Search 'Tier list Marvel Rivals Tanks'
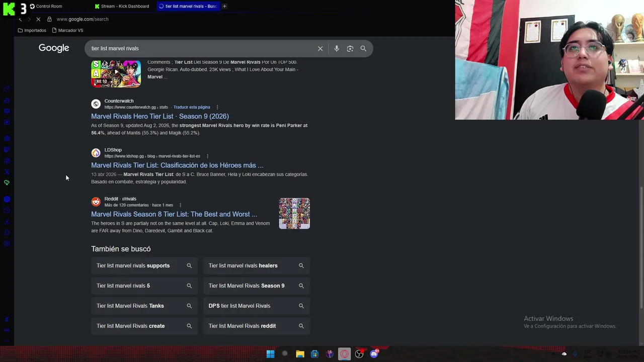Image resolution: width=644 pixels, height=362 pixels. (x=144, y=306)
